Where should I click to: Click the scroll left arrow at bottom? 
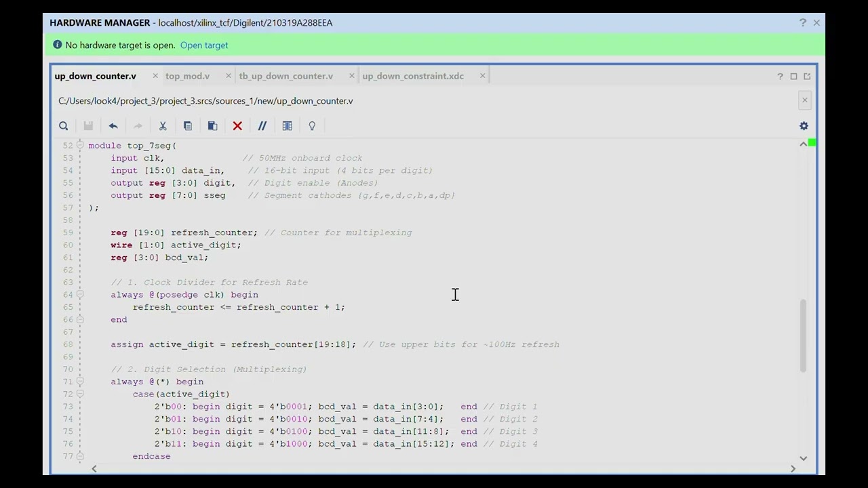[x=94, y=468]
